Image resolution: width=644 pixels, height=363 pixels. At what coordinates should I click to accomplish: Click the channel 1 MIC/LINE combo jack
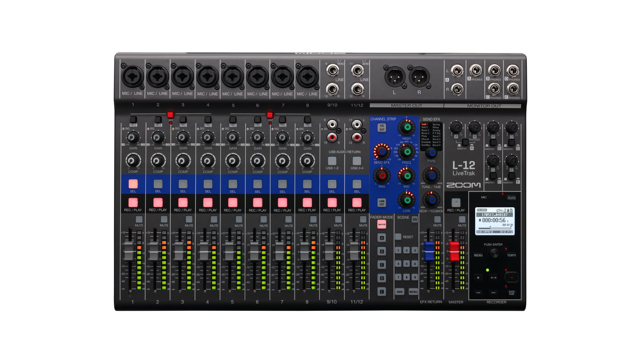tap(132, 77)
